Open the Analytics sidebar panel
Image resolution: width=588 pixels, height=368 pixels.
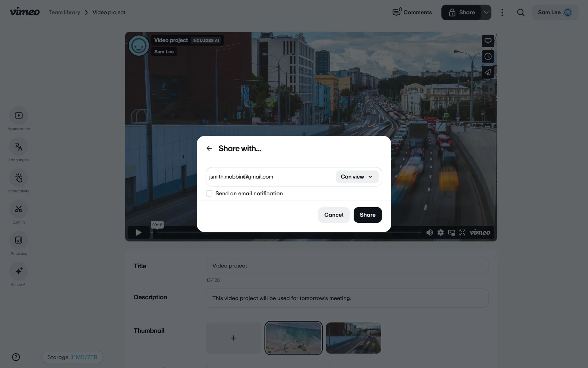click(x=19, y=240)
